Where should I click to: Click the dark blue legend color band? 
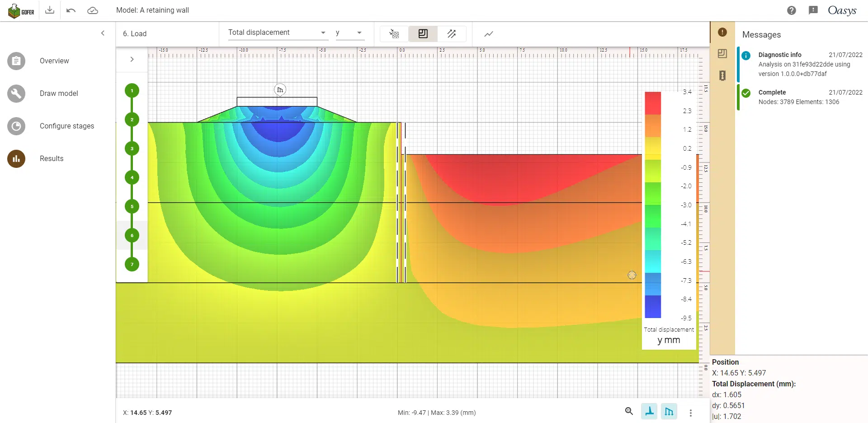(x=653, y=307)
